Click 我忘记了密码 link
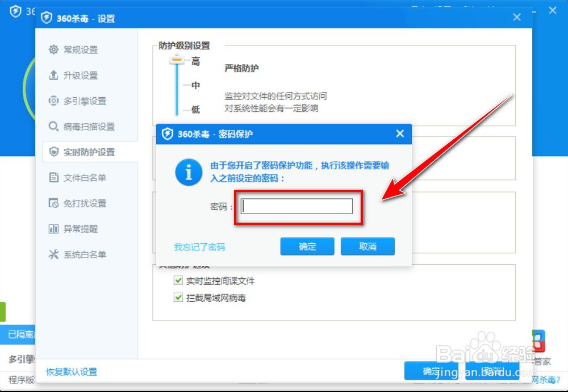Image resolution: width=568 pixels, height=392 pixels. point(199,247)
